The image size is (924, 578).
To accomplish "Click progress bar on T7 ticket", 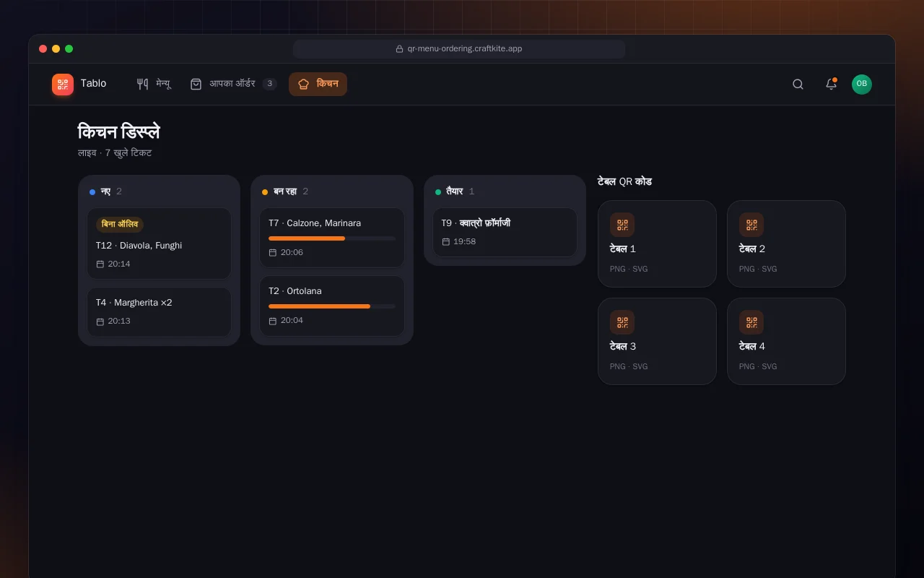I will click(x=332, y=238).
